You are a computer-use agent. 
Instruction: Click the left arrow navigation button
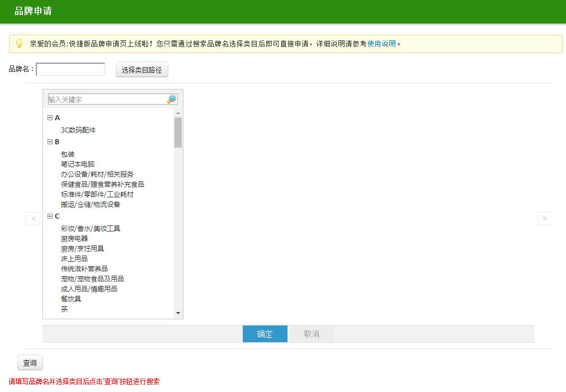[33, 218]
